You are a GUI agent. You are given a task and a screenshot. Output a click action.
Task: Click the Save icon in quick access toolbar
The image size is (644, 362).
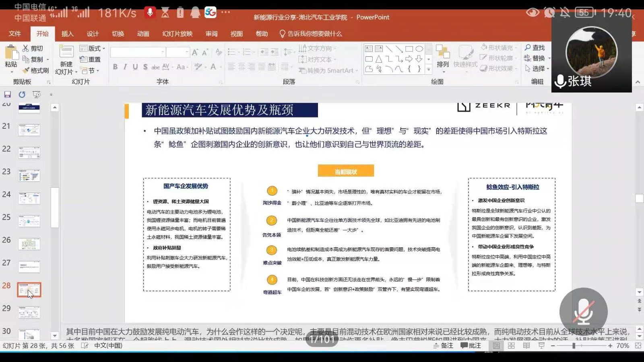[7, 95]
